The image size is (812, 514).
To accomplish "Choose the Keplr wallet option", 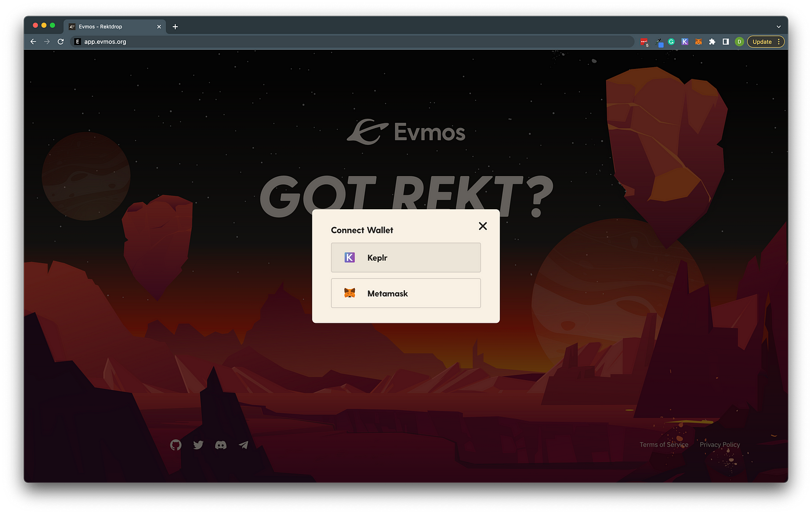I will 406,257.
